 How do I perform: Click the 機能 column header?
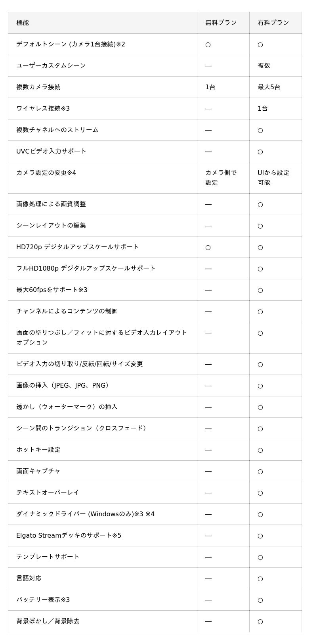click(x=23, y=23)
